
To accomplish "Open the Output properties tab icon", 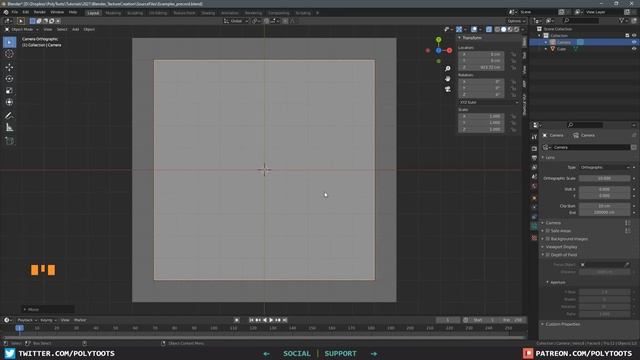I will (x=534, y=158).
